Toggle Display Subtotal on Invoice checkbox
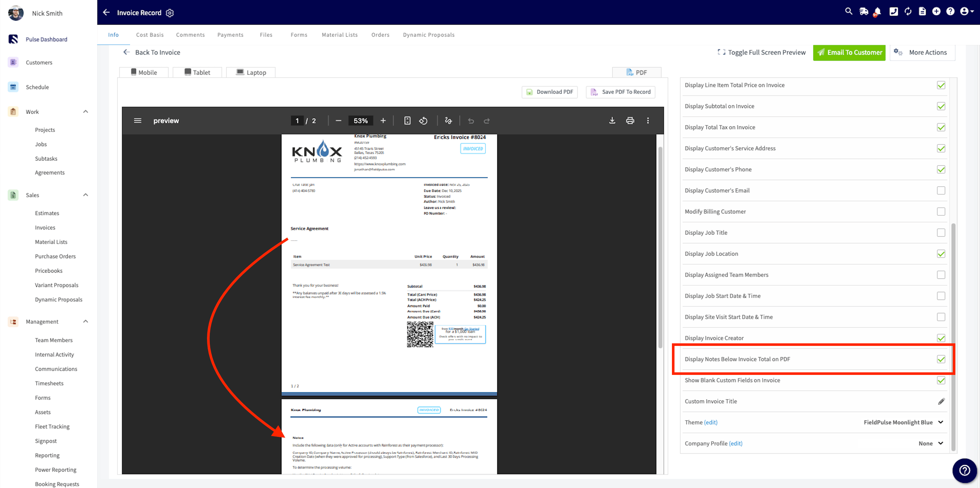This screenshot has height=488, width=980. (x=941, y=106)
